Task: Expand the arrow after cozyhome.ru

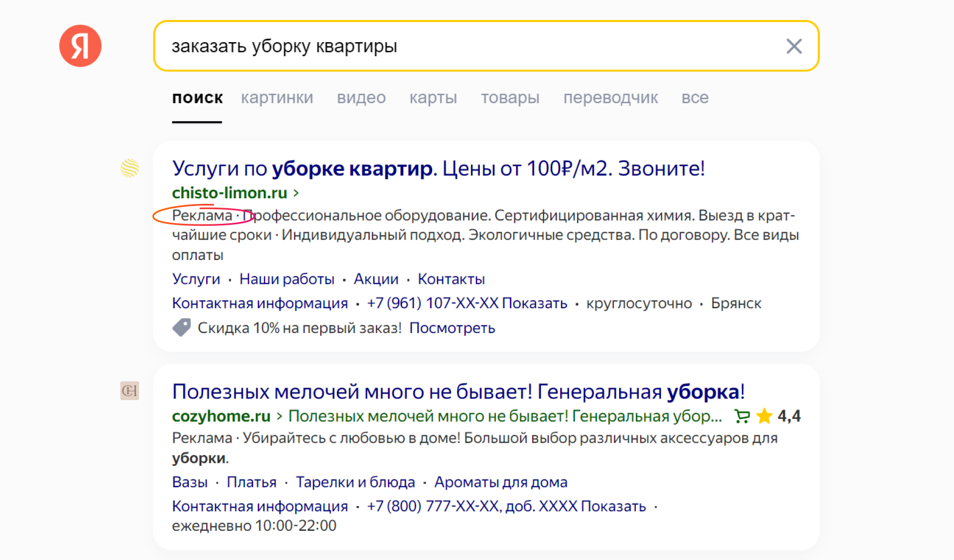Action: (x=280, y=416)
